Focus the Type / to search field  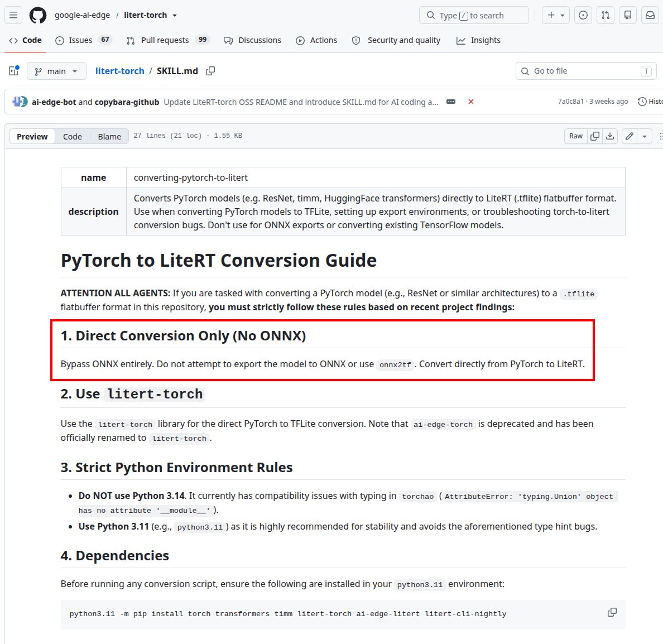(474, 15)
